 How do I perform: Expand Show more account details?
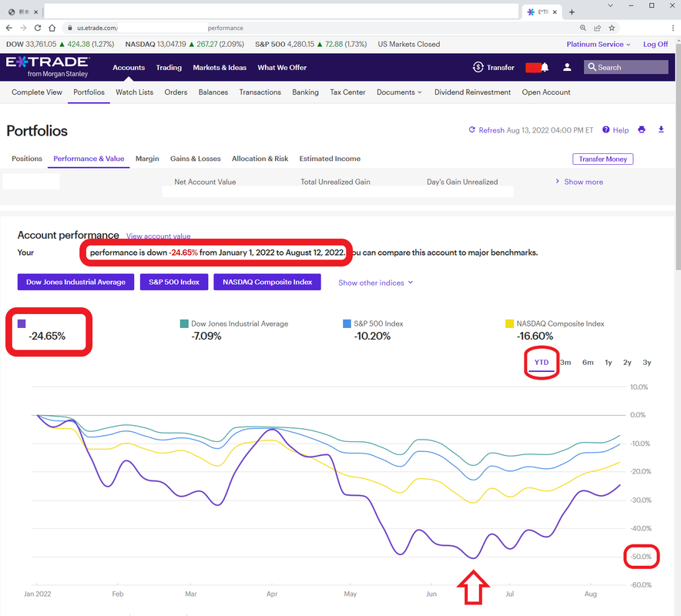pos(579,182)
